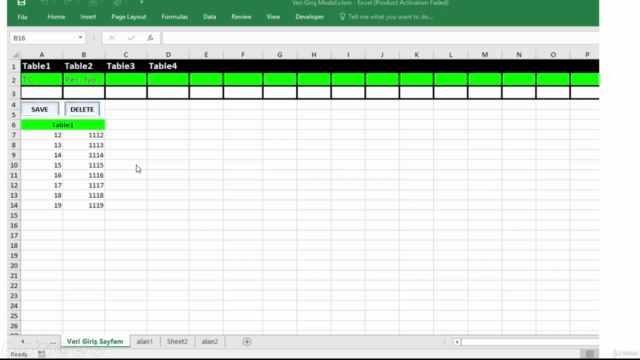Select row 1 header
Image resolution: width=640 pixels, height=360 pixels.
click(x=13, y=66)
